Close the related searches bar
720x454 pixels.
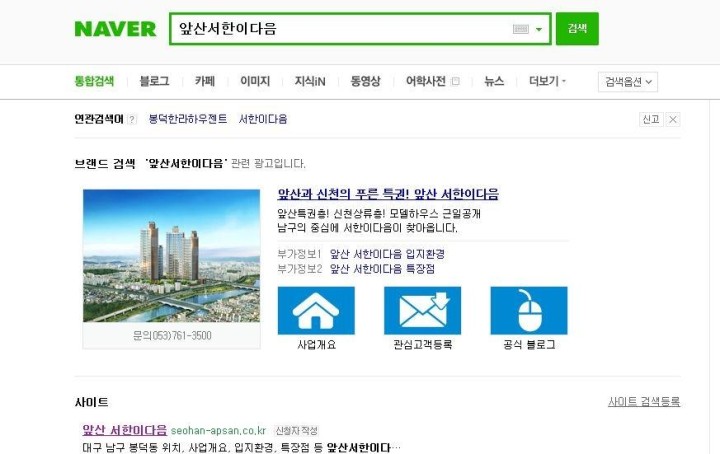click(x=673, y=119)
